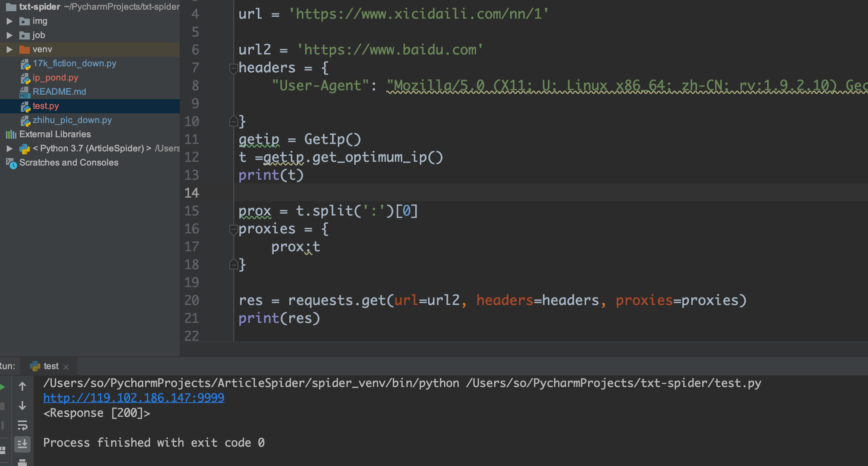Viewport: 868px width, 466px height.
Task: Toggle scroll to end of output
Action: (22, 444)
